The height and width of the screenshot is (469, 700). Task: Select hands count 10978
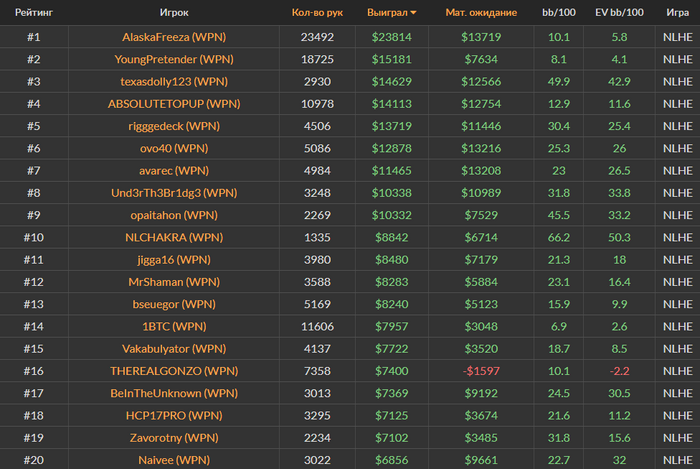click(317, 104)
